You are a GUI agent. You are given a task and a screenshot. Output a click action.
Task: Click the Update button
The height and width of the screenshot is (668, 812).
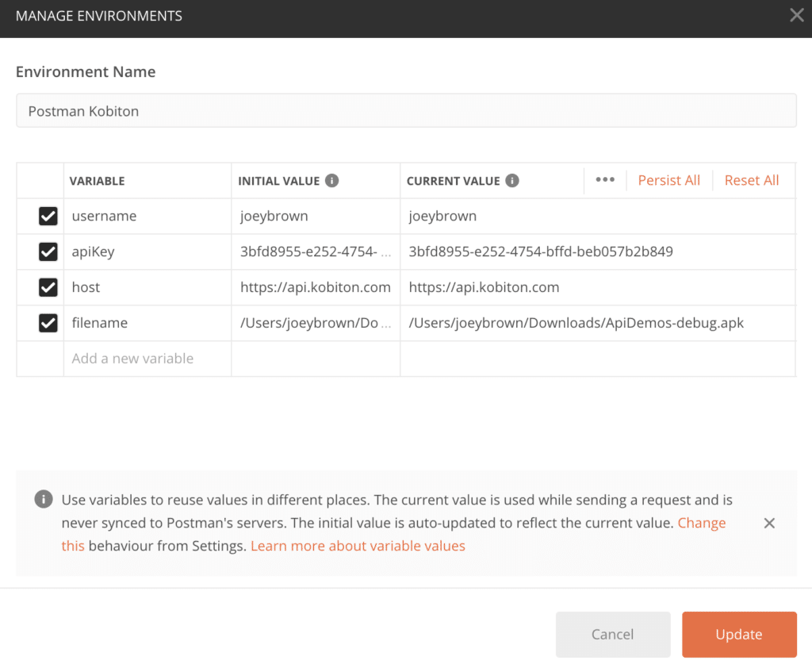click(739, 635)
